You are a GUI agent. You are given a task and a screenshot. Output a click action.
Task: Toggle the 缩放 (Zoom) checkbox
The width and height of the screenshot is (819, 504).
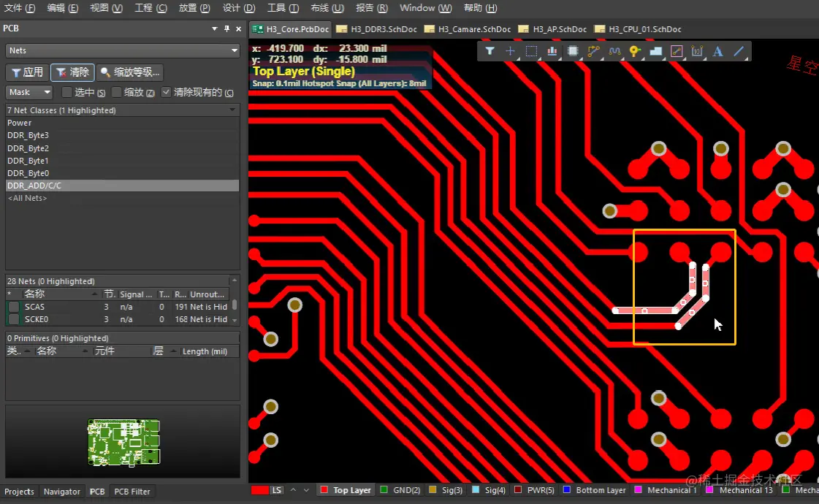[116, 93]
